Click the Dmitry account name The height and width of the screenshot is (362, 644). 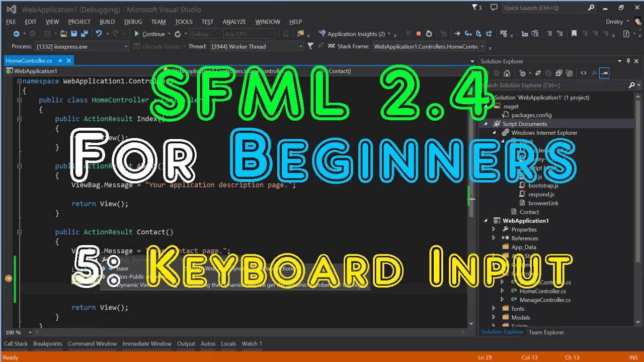614,22
